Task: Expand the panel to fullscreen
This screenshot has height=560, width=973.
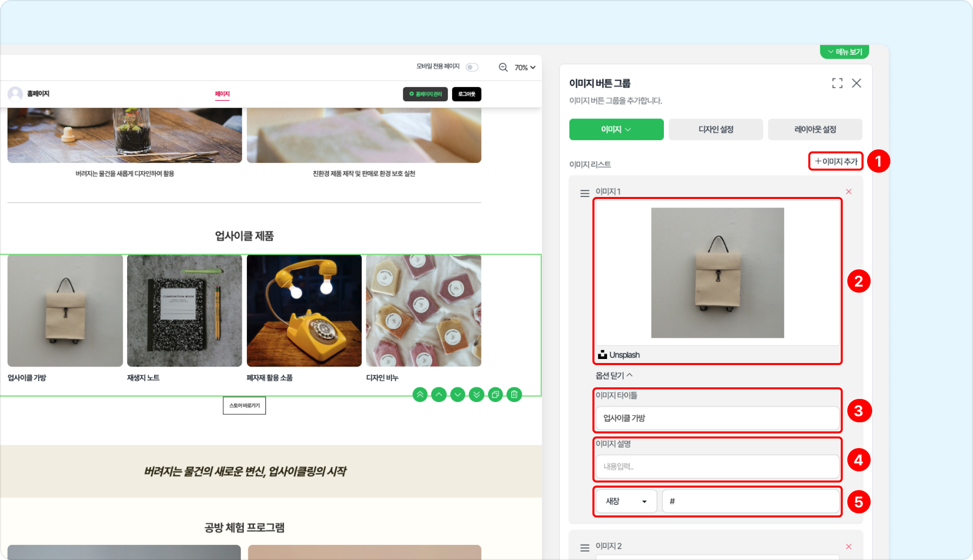Action: pos(837,83)
